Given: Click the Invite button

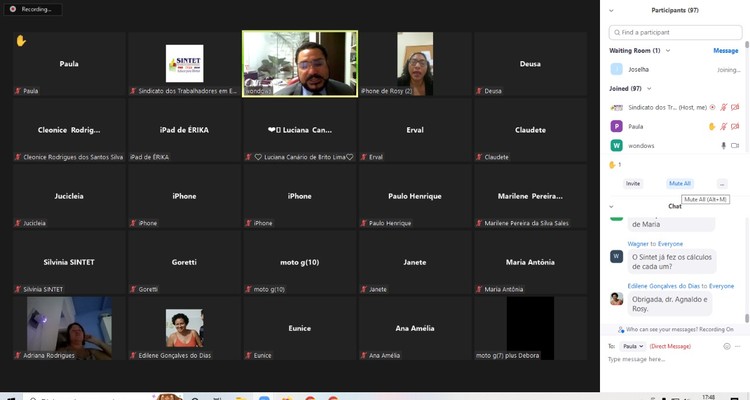Looking at the screenshot, I should click(633, 184).
